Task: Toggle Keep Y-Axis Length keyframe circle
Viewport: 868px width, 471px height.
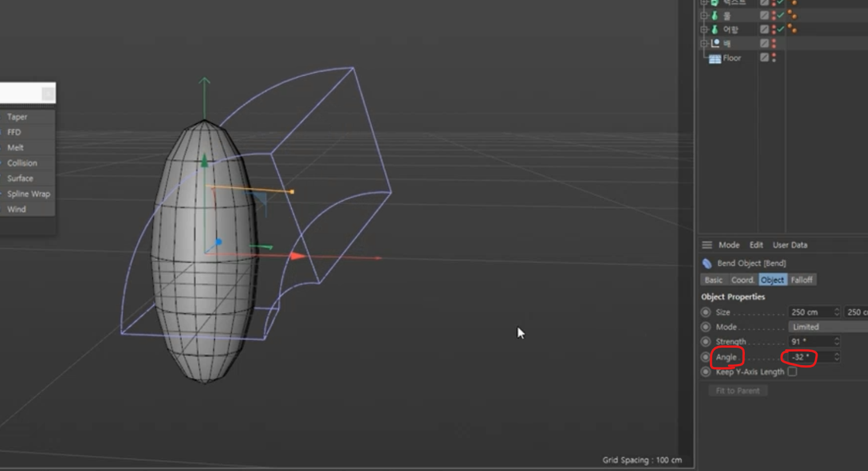Action: coord(706,372)
